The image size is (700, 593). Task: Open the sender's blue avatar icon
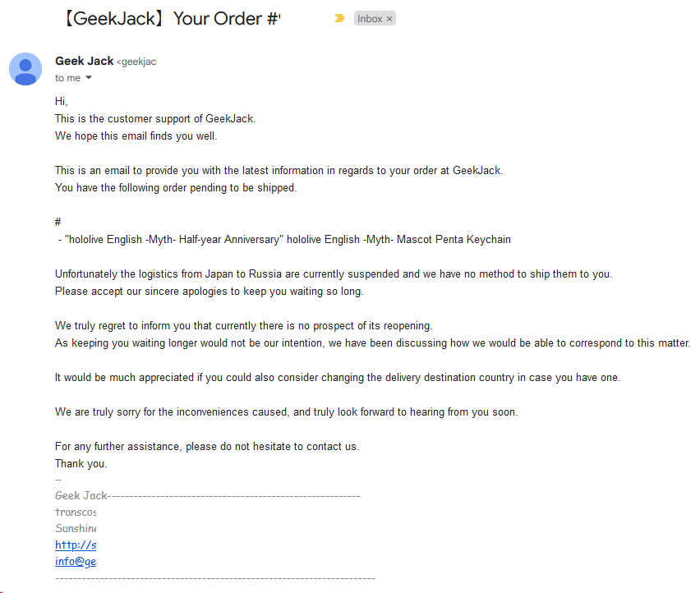(x=25, y=69)
